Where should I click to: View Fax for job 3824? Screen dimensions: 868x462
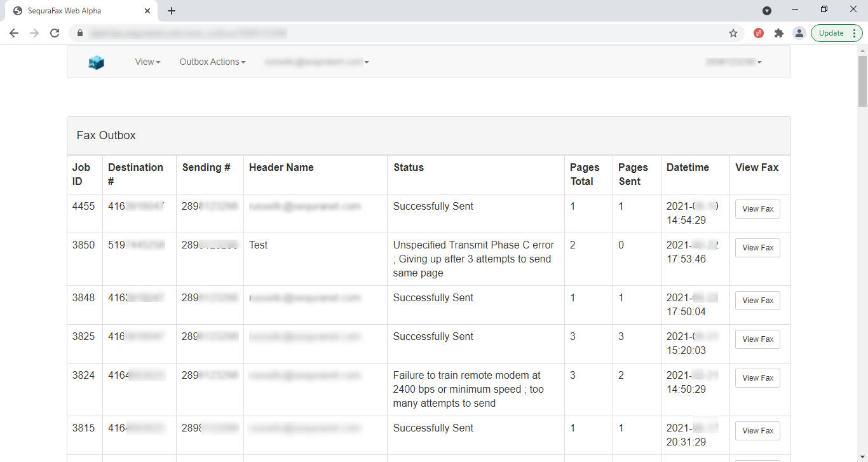[x=757, y=378]
